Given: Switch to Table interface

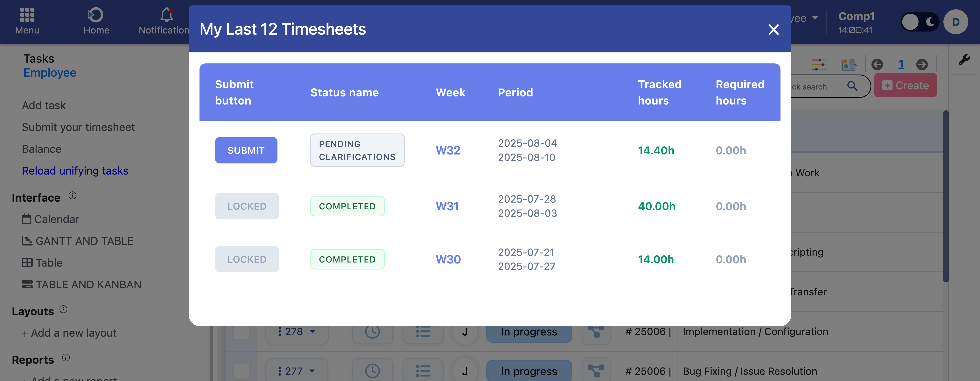Looking at the screenshot, I should (42, 263).
